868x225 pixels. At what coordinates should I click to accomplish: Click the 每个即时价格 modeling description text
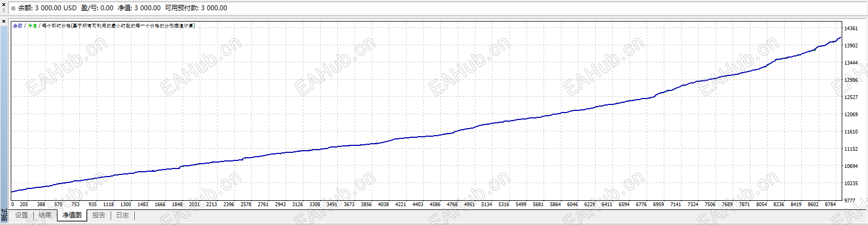click(118, 26)
